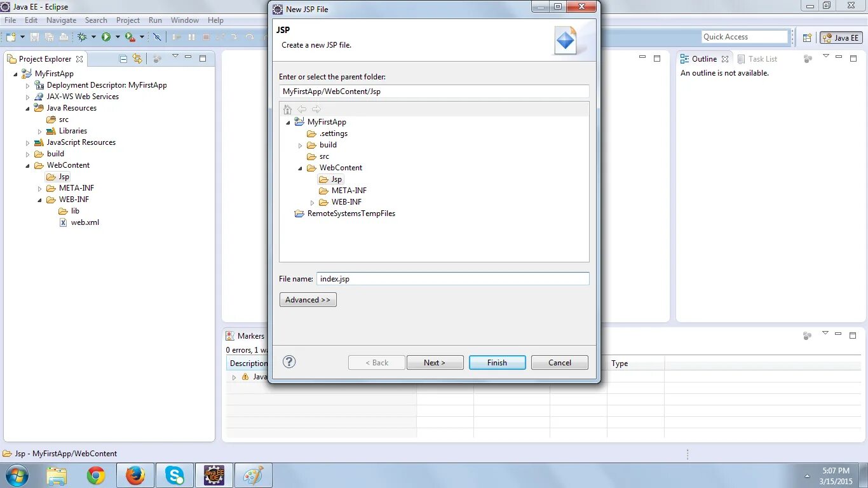The height and width of the screenshot is (488, 868).
Task: Click the Focus on Active Task icon in Outline
Action: coord(808,58)
